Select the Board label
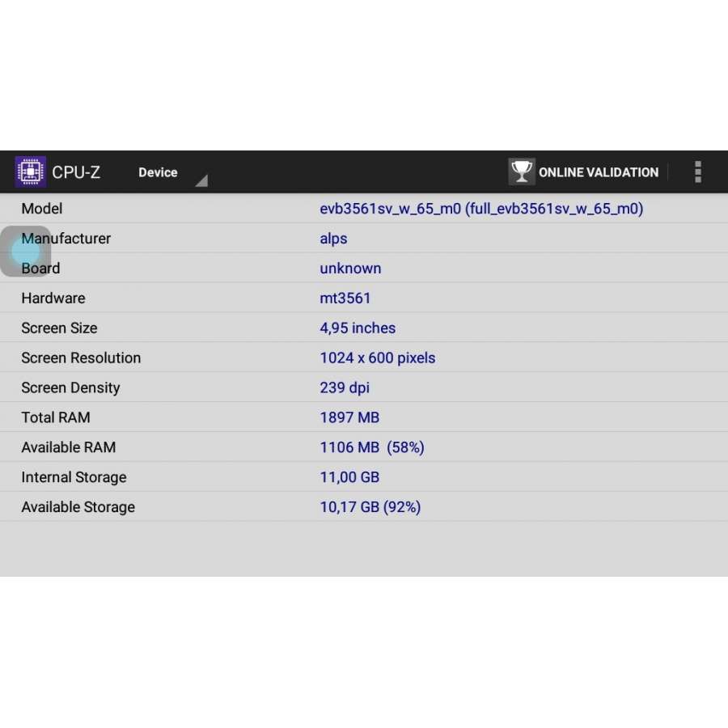Screen dimensions: 728x728 pyautogui.click(x=41, y=269)
